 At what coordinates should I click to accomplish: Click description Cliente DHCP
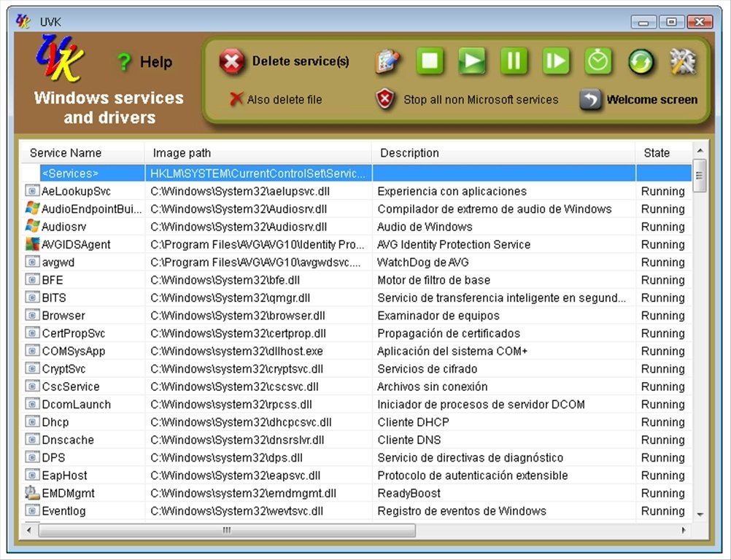coord(413,421)
